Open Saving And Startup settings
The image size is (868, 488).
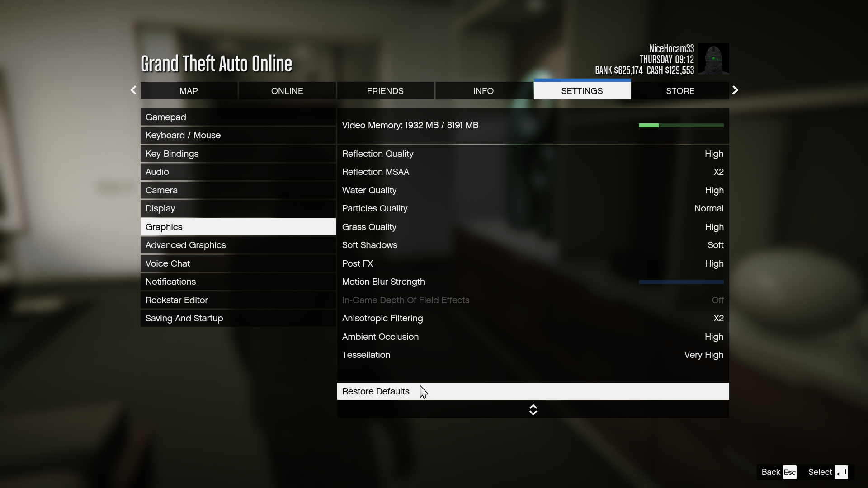click(184, 318)
